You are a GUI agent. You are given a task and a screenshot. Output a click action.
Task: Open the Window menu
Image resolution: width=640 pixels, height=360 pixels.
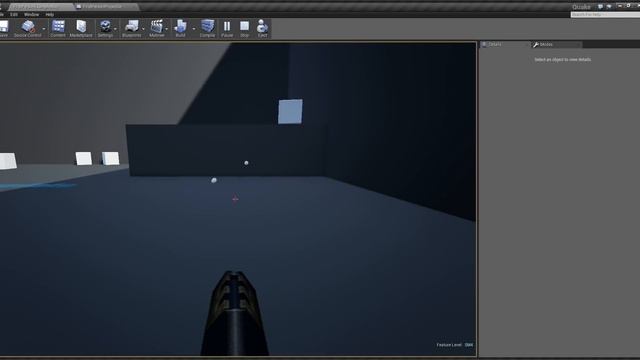31,14
